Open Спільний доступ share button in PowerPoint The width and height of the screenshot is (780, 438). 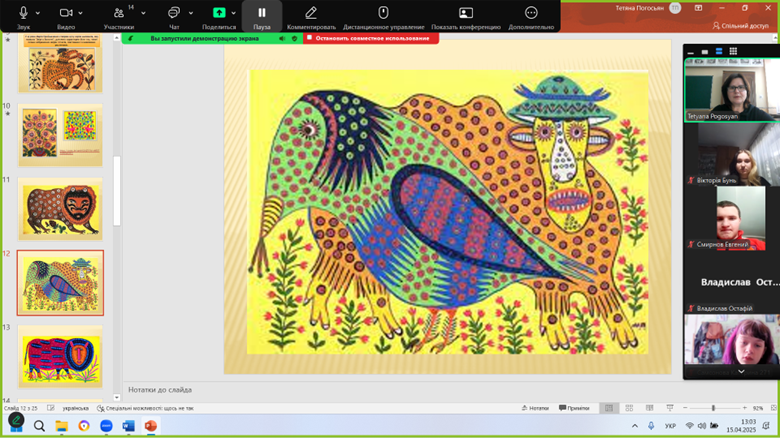coord(741,25)
